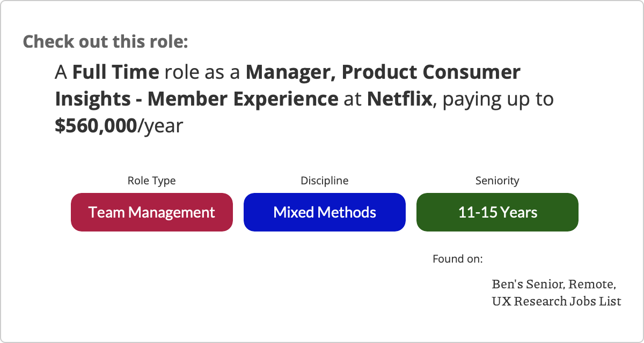Screen dimensions: 644x343
Task: Click the "paying up to" text
Action: pyautogui.click(x=498, y=99)
